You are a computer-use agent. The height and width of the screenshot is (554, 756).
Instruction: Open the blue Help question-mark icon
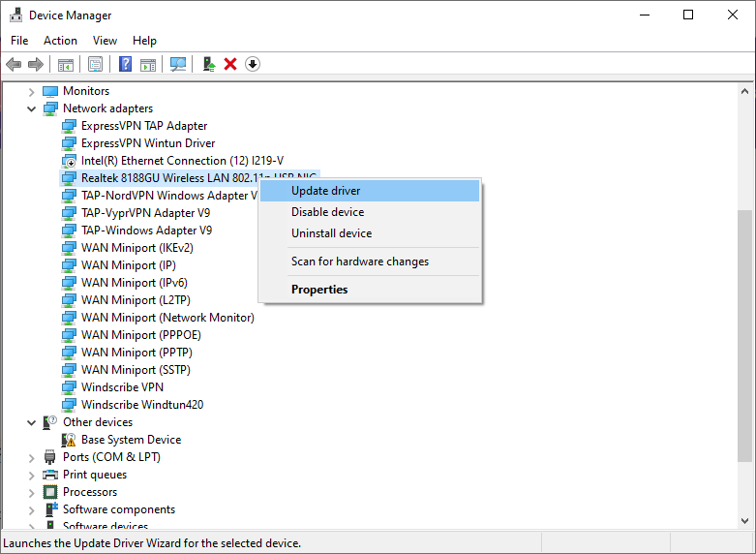point(126,64)
